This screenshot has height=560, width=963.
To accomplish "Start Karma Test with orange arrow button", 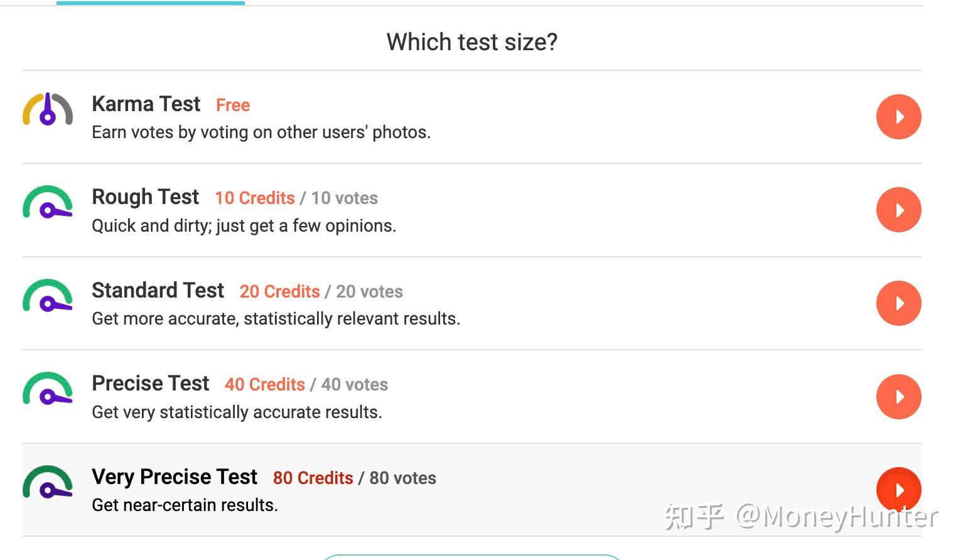I will point(898,117).
